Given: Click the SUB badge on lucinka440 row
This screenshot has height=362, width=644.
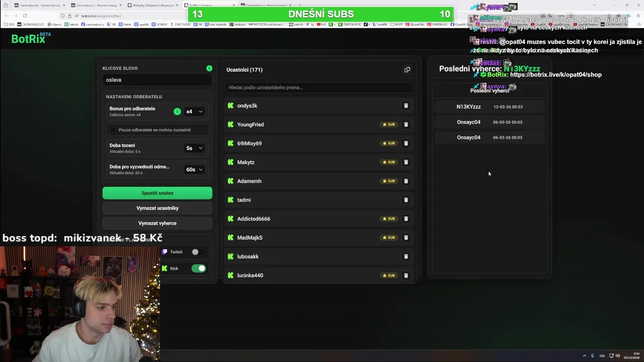Looking at the screenshot, I should 389,276.
